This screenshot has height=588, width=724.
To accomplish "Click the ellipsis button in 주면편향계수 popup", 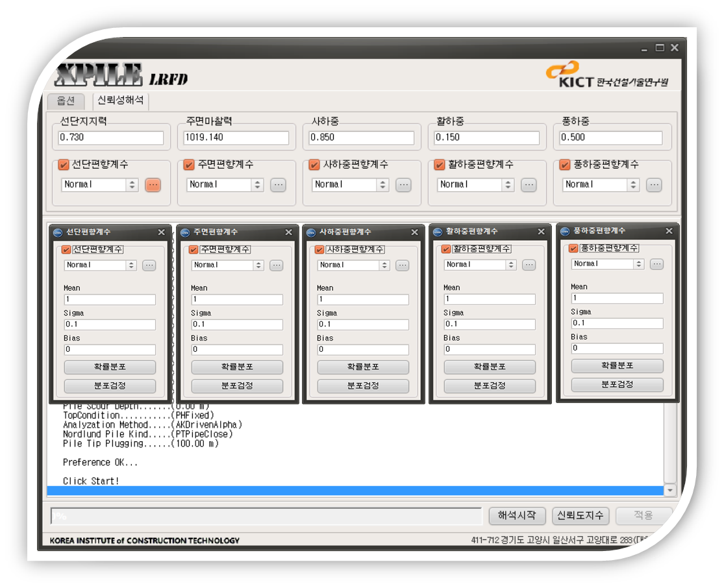I will [276, 265].
